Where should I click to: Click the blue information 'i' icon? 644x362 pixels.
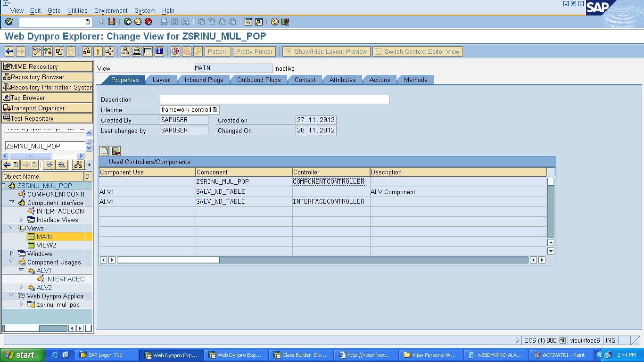159,51
